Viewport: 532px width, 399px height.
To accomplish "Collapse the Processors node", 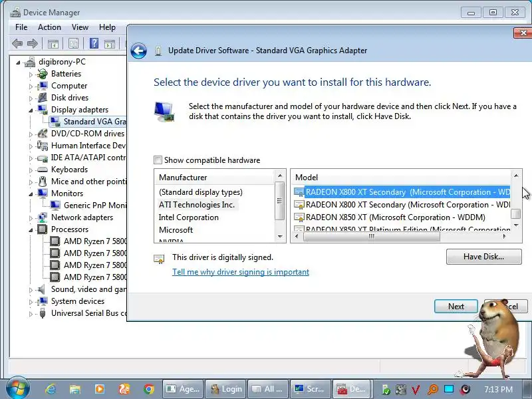I will pos(31,230).
